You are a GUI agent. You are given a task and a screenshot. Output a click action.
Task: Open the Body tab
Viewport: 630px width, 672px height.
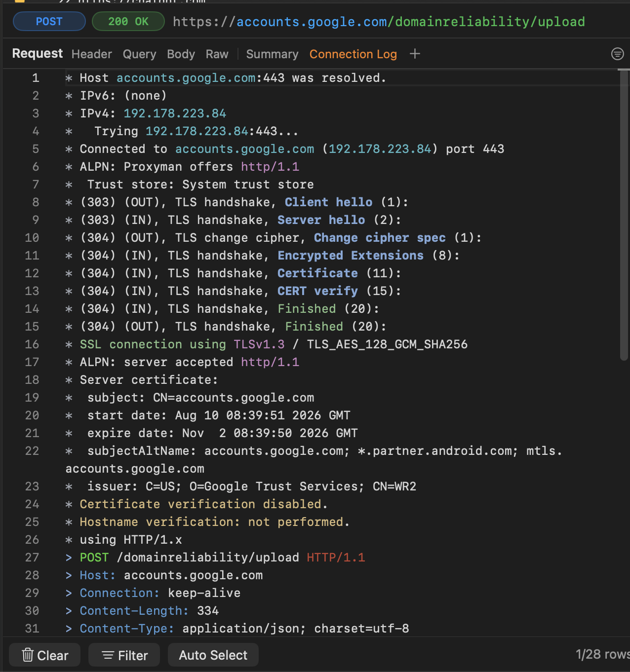pos(181,54)
